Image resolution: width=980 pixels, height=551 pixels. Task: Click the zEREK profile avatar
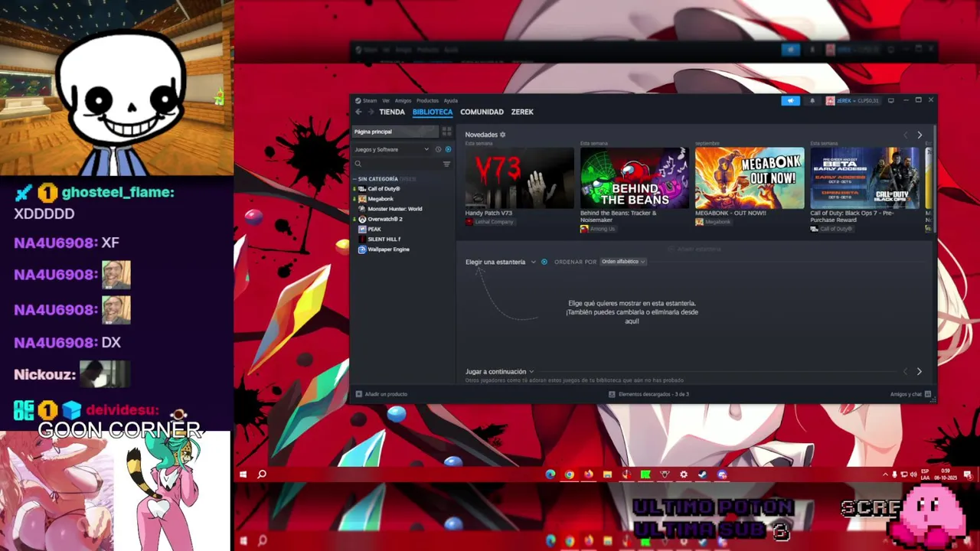830,100
